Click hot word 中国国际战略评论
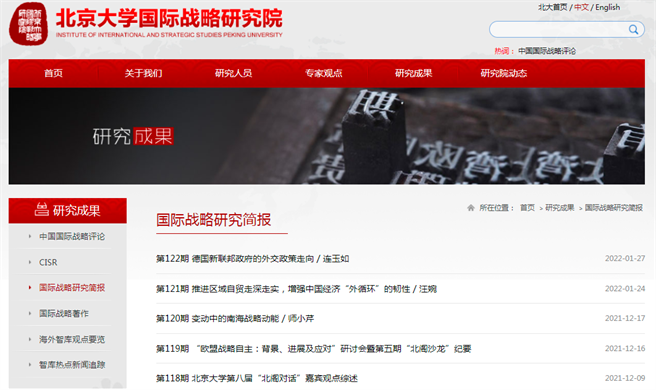The width and height of the screenshot is (656, 390). [x=547, y=51]
